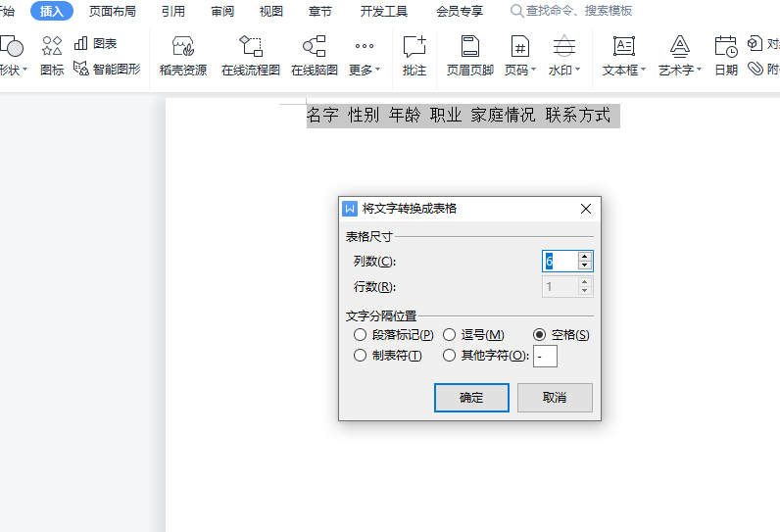
Task: Expand the 水印 dropdown arrow
Action: coord(577,70)
